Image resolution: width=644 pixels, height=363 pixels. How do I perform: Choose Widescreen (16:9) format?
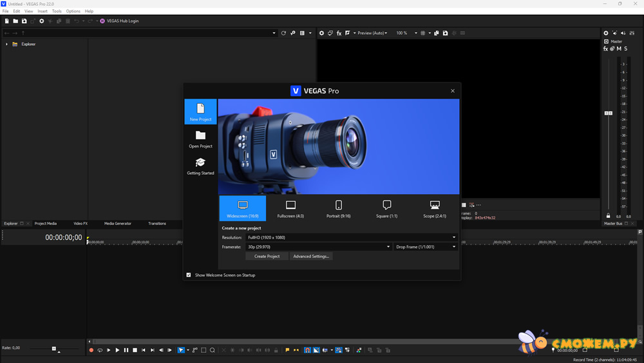pyautogui.click(x=243, y=208)
